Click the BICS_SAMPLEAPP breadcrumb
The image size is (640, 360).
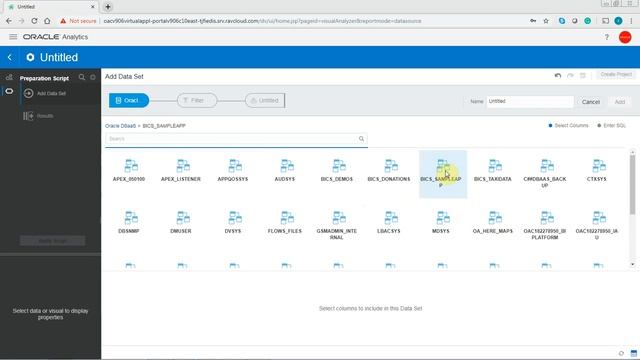(164, 126)
